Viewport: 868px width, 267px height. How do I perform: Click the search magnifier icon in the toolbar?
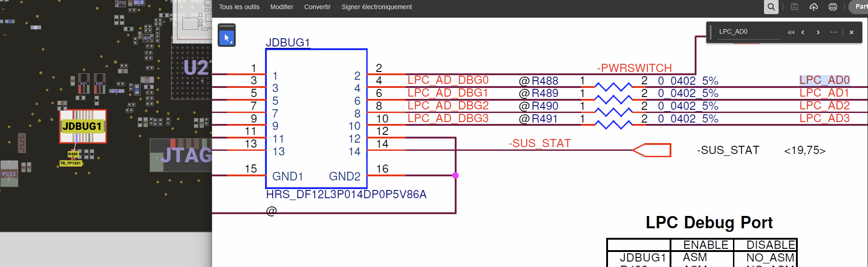[x=771, y=7]
